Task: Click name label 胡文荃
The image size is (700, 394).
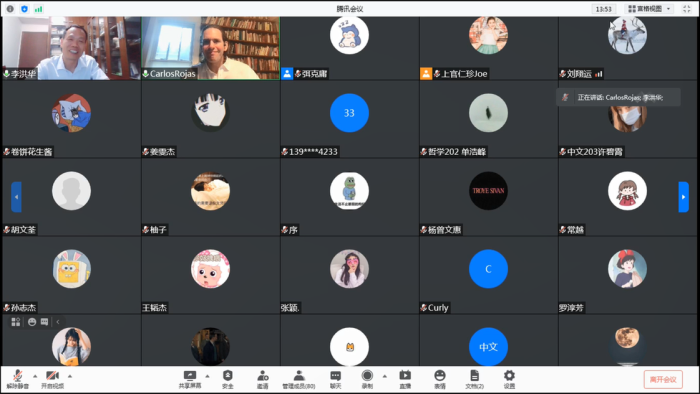Action: [23, 230]
